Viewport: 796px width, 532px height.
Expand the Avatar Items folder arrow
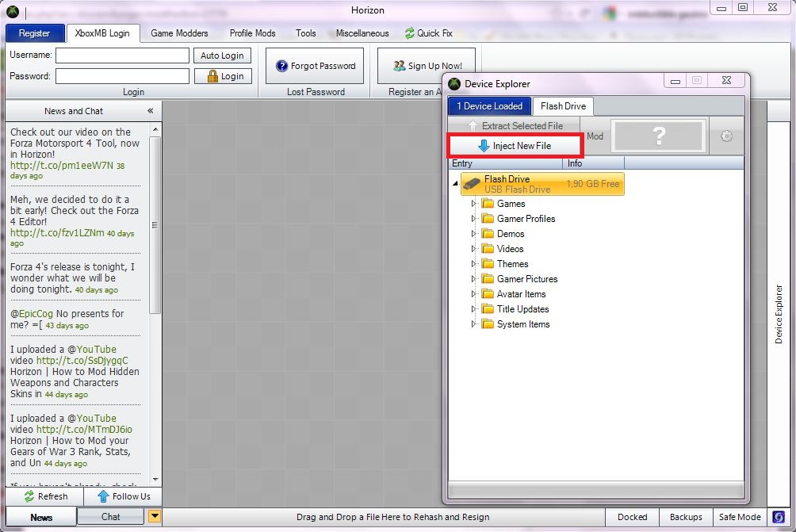[x=473, y=294]
